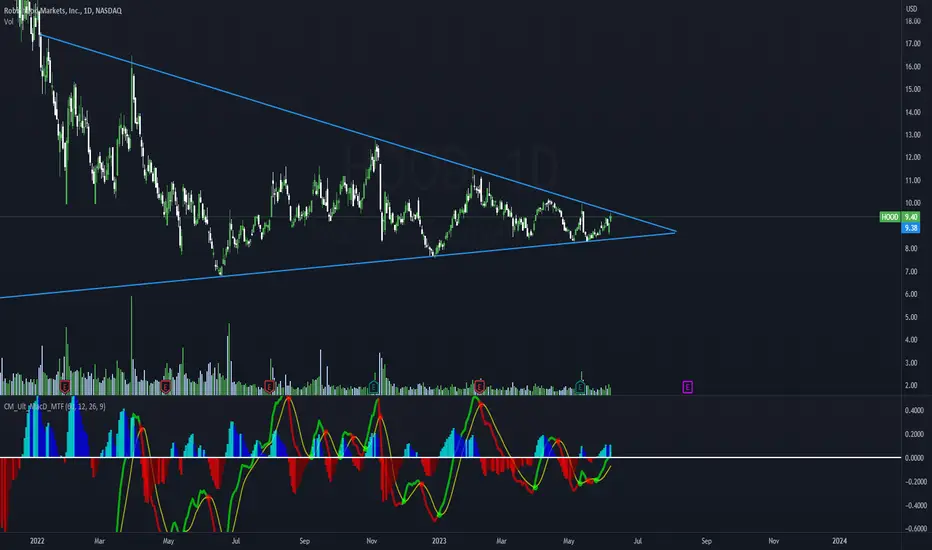Click the -0.4000 MACD scale value
This screenshot has height=550, width=932.
pos(915,505)
